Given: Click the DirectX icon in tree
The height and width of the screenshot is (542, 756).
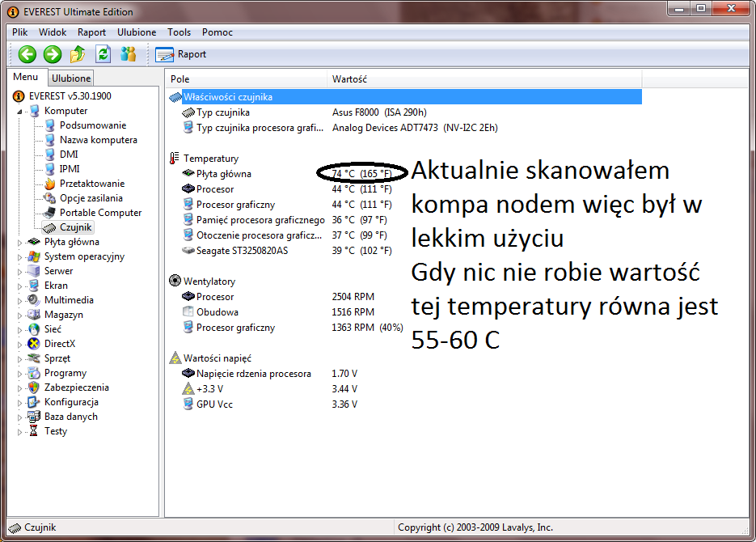Looking at the screenshot, I should click(x=34, y=344).
